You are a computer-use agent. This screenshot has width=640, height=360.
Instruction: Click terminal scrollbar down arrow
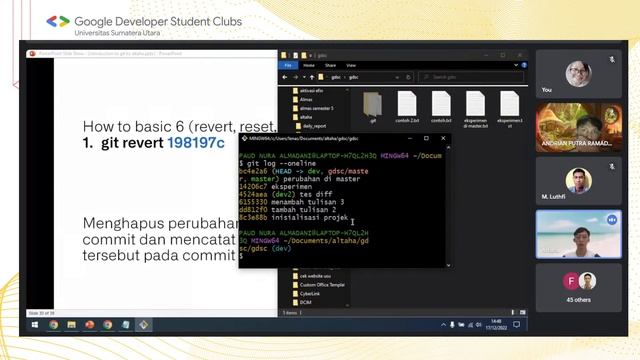[449, 265]
